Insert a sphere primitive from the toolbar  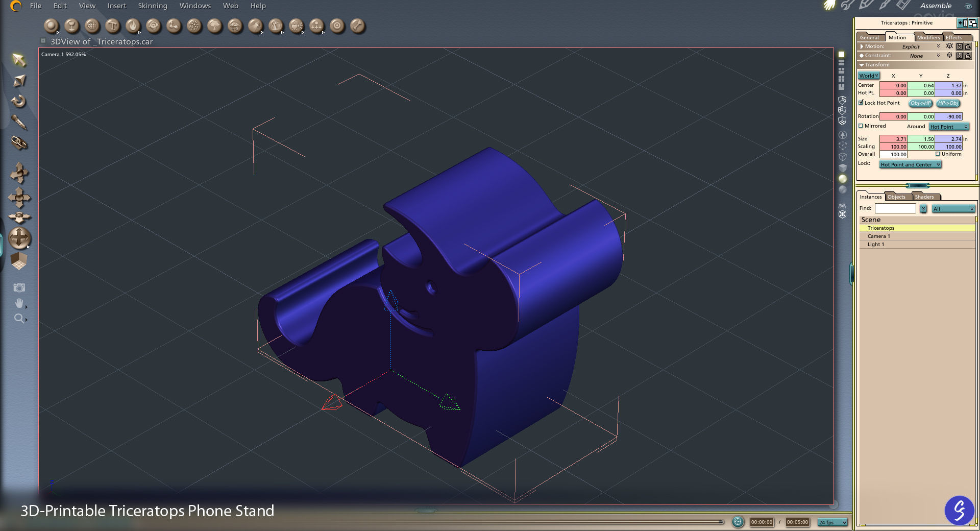pos(51,26)
